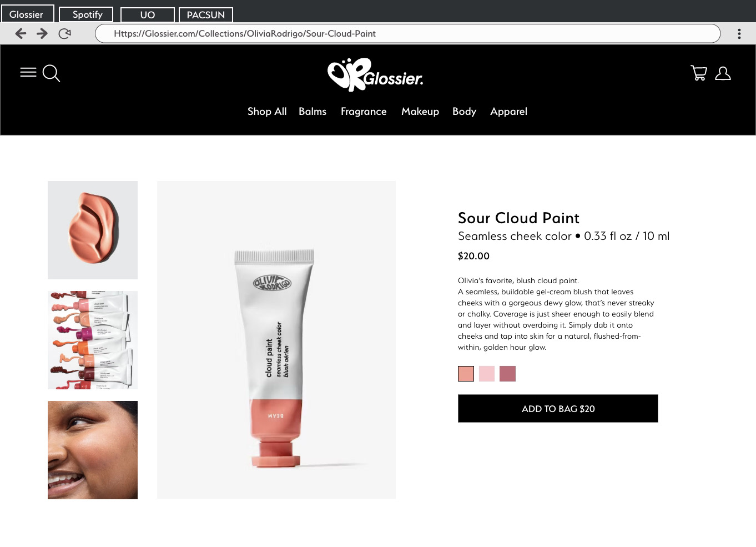756x547 pixels.
Task: Click the Glossier butterfly logo
Action: (x=375, y=74)
